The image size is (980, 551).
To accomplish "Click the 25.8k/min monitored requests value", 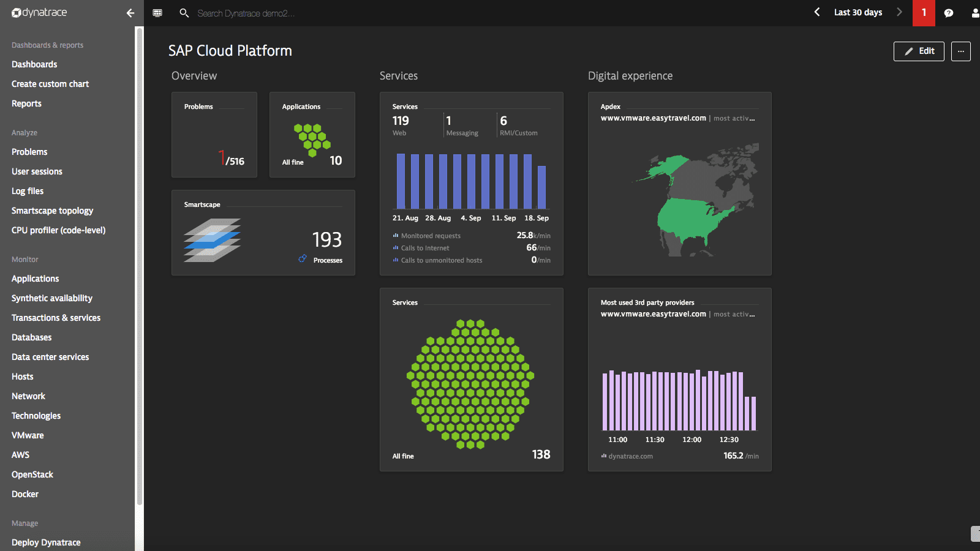I will tap(533, 235).
